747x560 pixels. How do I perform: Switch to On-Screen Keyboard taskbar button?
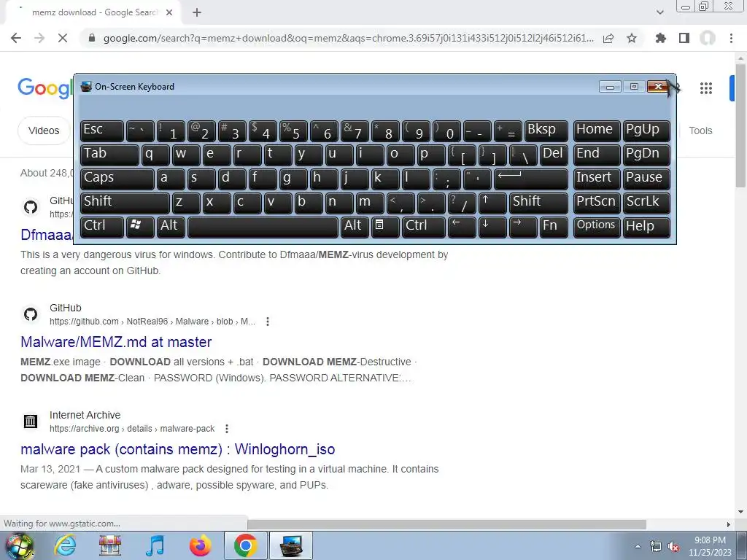point(291,545)
